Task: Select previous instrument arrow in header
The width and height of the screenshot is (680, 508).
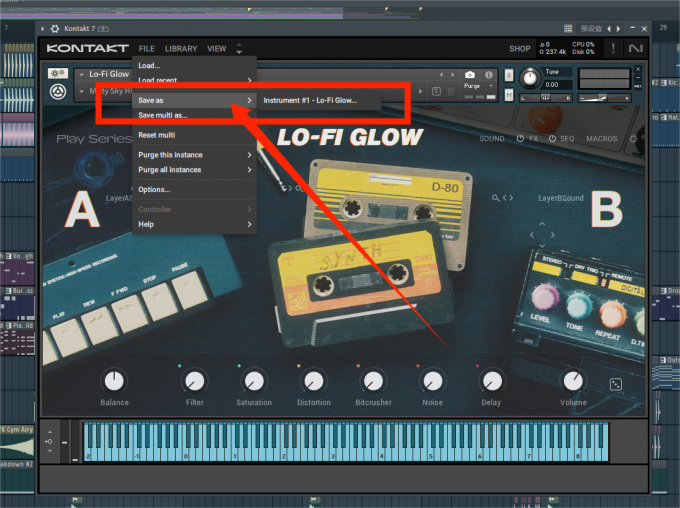Action: [x=441, y=75]
